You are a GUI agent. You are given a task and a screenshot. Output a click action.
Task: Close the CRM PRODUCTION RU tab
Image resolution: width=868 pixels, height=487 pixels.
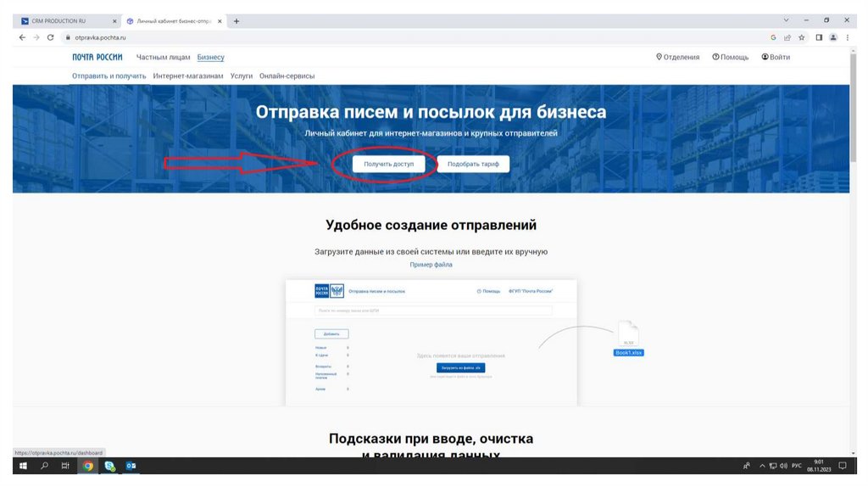click(114, 21)
